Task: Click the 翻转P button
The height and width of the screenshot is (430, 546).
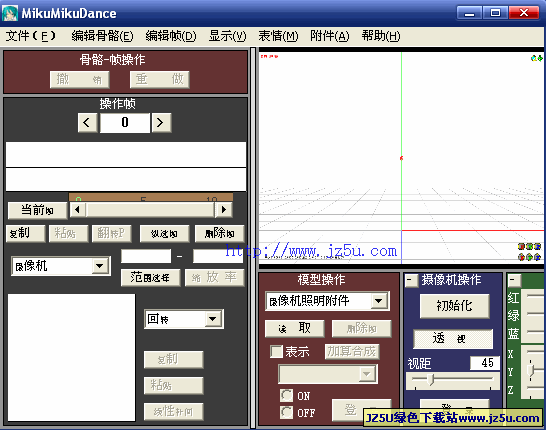Action: point(111,233)
